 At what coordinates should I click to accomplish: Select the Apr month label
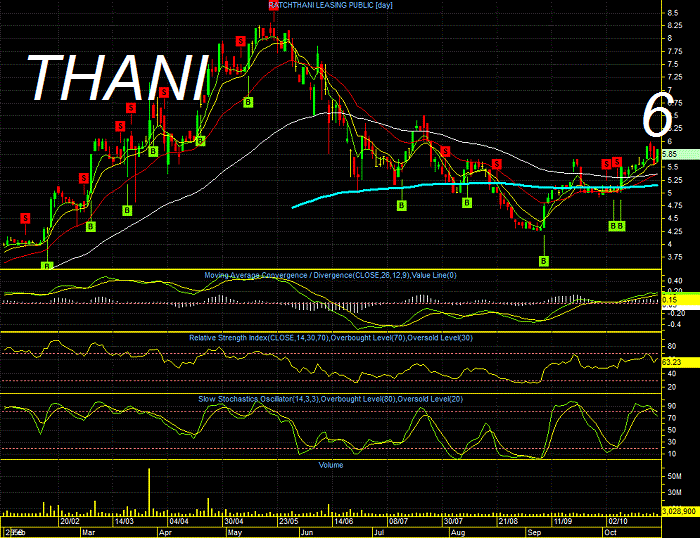pyautogui.click(x=165, y=533)
